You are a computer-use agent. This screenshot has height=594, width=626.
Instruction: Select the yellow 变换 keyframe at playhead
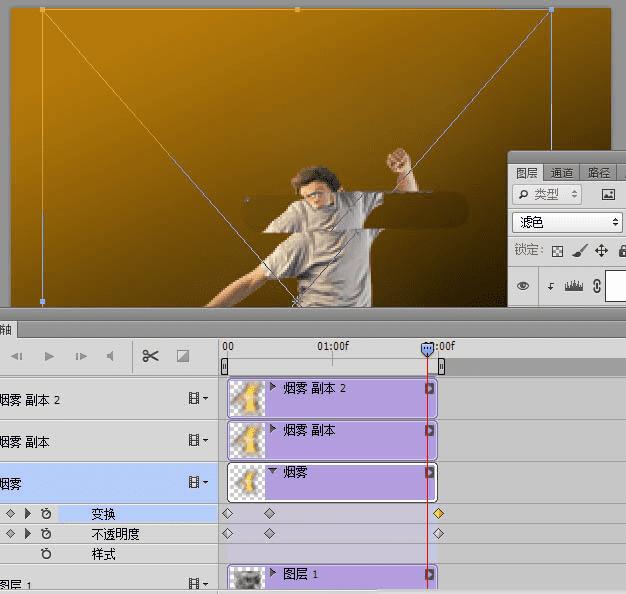click(x=438, y=513)
